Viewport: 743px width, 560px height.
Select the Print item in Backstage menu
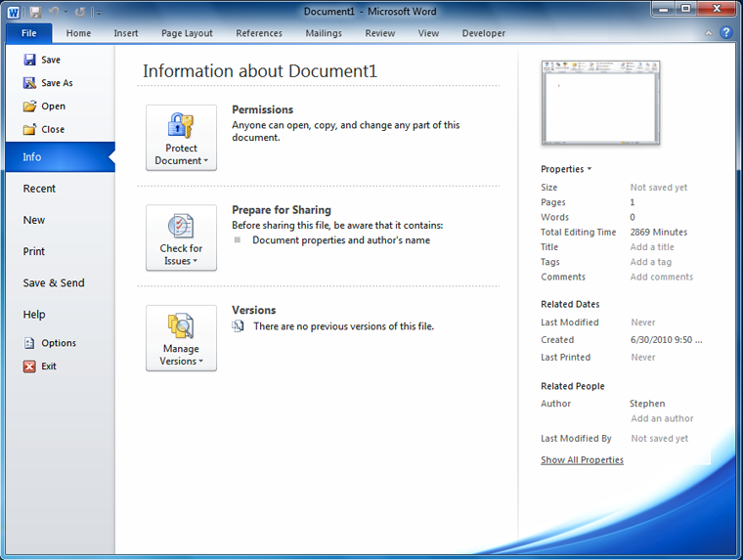pyautogui.click(x=34, y=251)
